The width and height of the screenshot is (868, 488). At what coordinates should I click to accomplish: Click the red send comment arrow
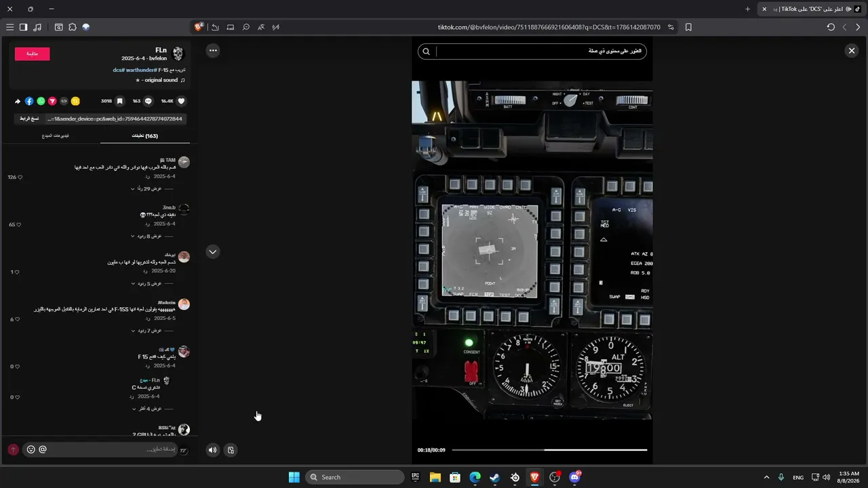tap(13, 449)
